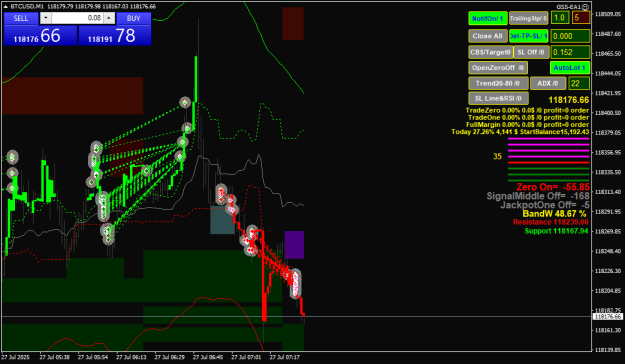Image resolution: width=625 pixels, height=364 pixels.
Task: Click the FullMargin 0.00% status line
Action: pos(527,125)
